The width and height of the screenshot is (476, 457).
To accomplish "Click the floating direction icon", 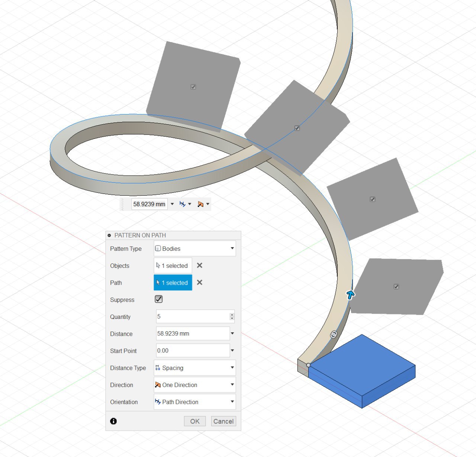I will tap(200, 204).
